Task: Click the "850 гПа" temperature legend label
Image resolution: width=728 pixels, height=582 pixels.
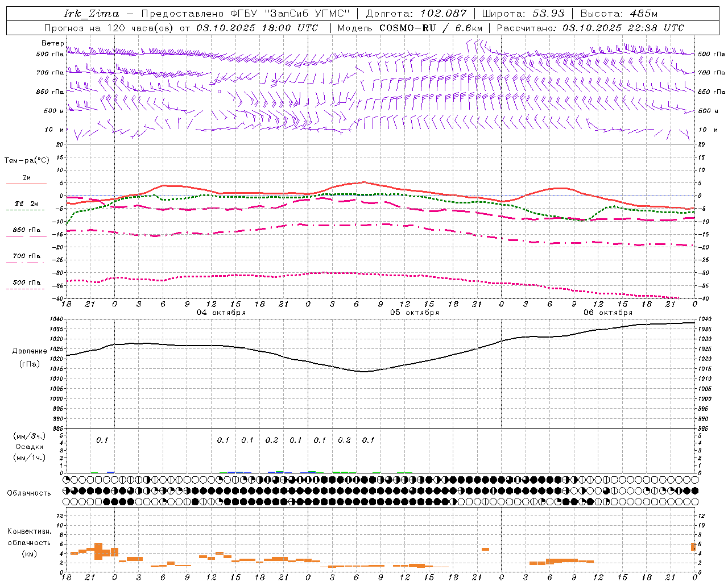Action: pyautogui.click(x=27, y=230)
